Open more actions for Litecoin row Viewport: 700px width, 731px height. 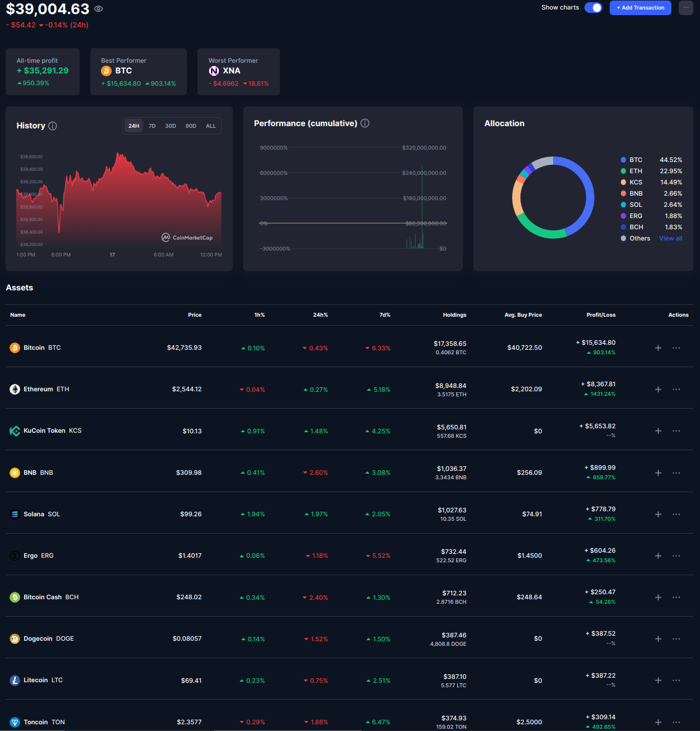coord(676,681)
